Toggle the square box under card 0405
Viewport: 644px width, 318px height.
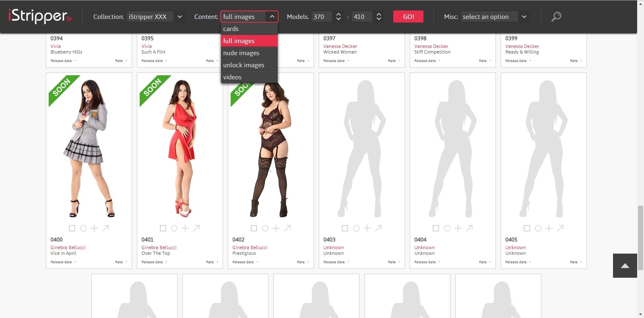[527, 228]
